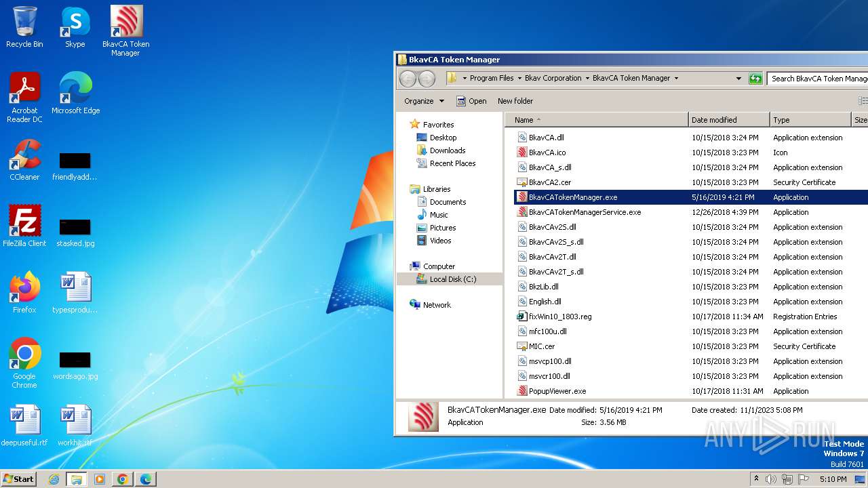Expand Bkav Corporation breadcrumb arrow

[587, 79]
